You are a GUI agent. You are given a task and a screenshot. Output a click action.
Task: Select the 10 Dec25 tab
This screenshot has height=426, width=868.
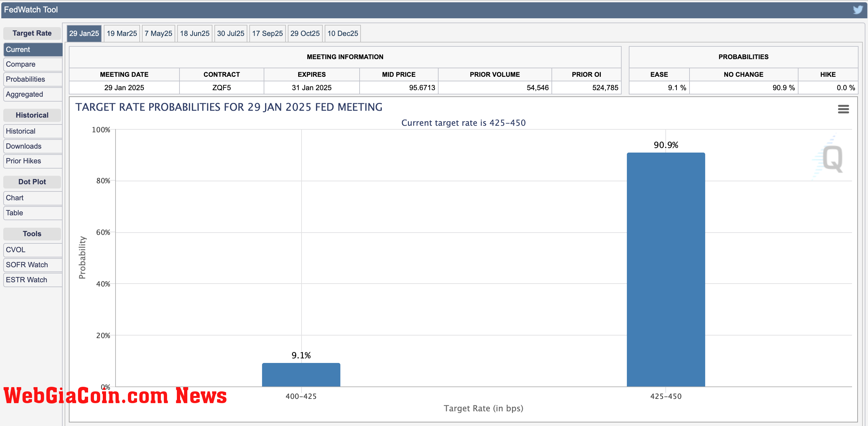[343, 33]
